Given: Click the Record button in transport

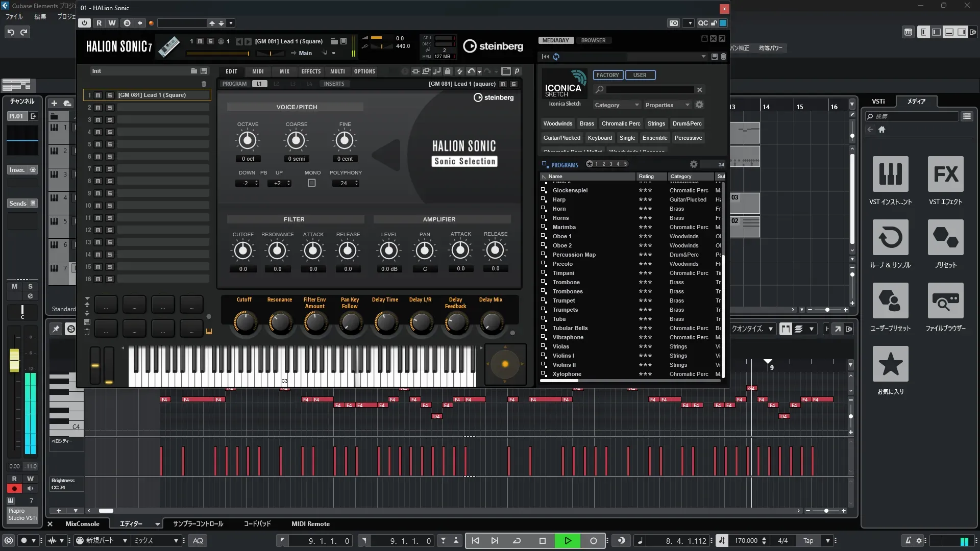Looking at the screenshot, I should [593, 541].
